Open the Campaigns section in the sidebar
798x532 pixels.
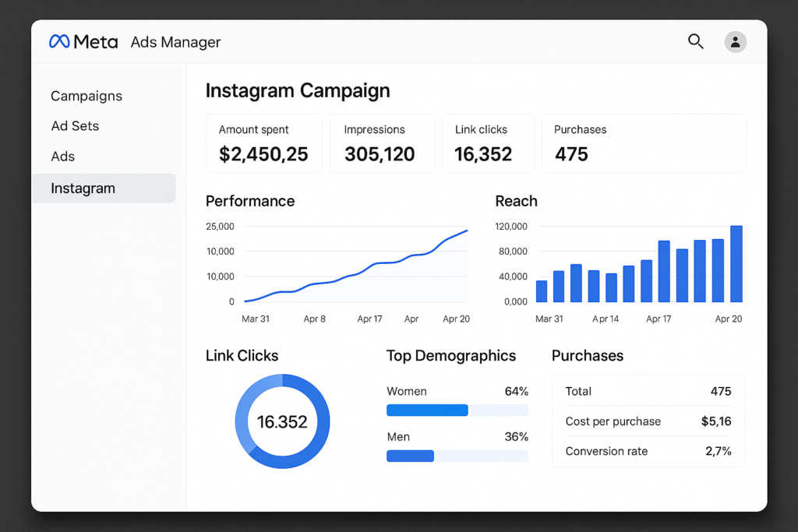(x=86, y=96)
